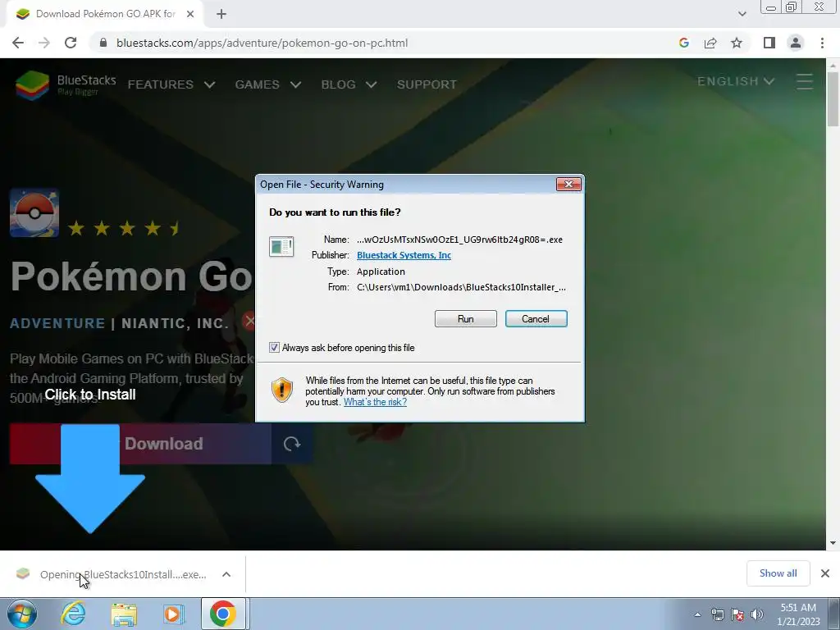Viewport: 840px width, 630px height.
Task: Open the SUPPORT page
Action: pos(427,84)
